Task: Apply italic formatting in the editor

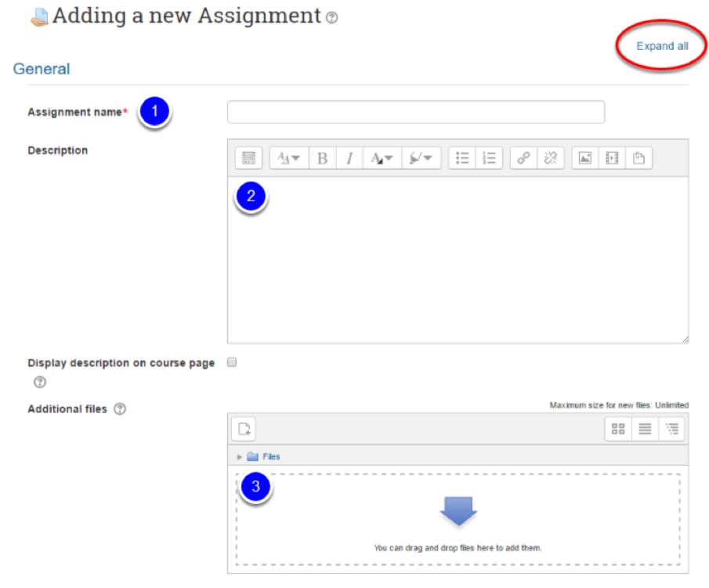Action: pos(349,157)
